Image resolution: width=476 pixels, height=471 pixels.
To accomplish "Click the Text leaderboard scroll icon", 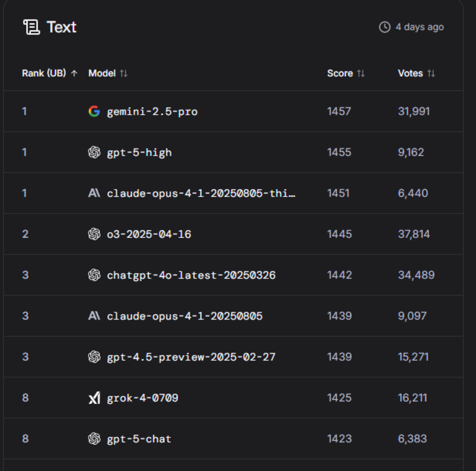I will click(31, 27).
